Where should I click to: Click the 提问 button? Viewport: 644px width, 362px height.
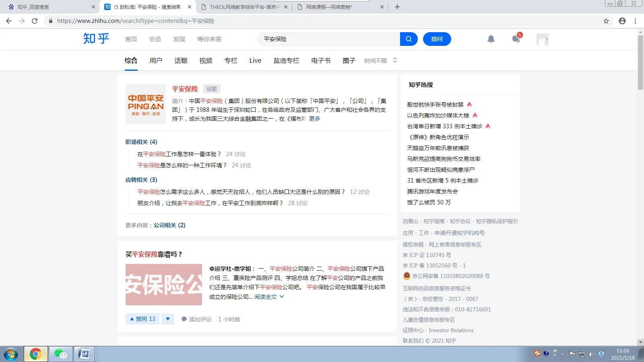click(x=437, y=39)
